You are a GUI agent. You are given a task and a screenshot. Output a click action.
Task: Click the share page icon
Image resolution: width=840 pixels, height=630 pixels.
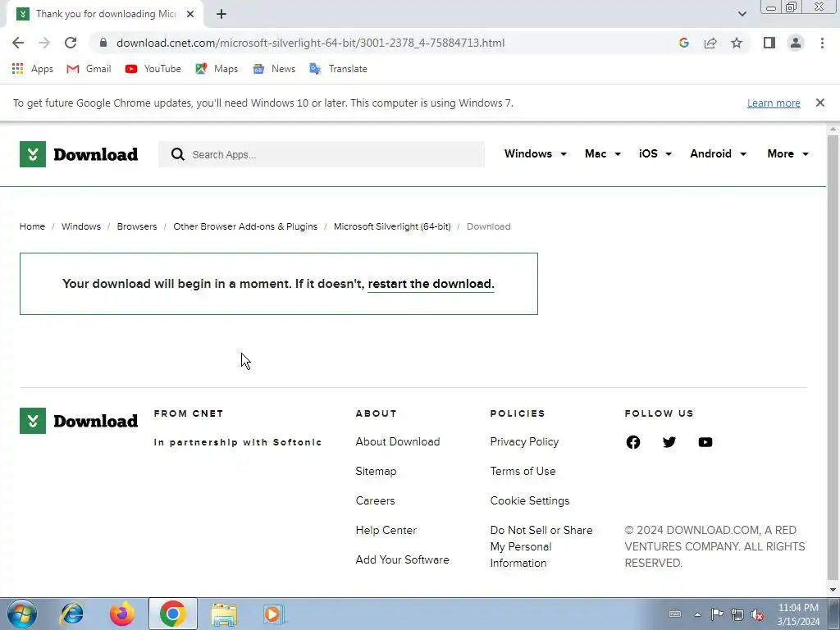[x=710, y=43]
